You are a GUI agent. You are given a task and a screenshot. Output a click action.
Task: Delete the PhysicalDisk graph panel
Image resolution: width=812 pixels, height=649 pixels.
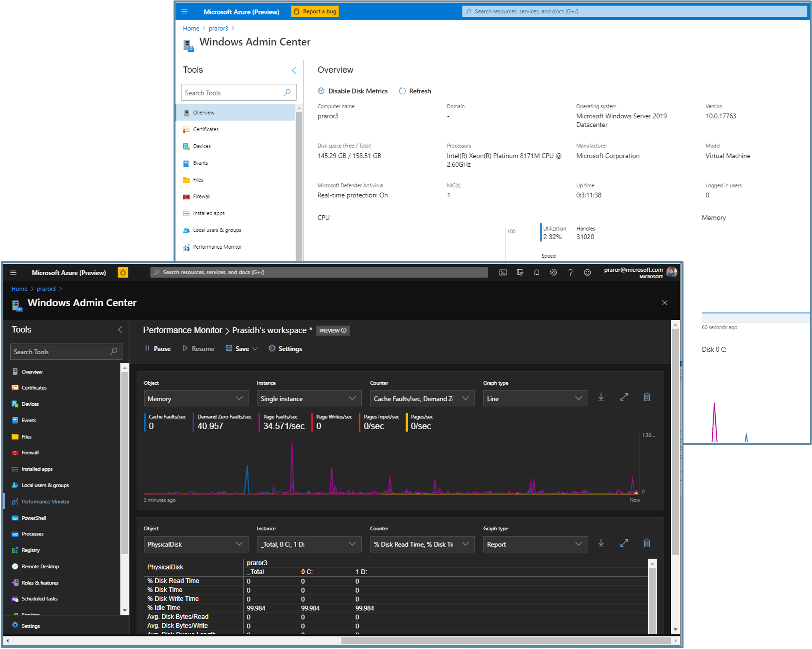(x=647, y=543)
